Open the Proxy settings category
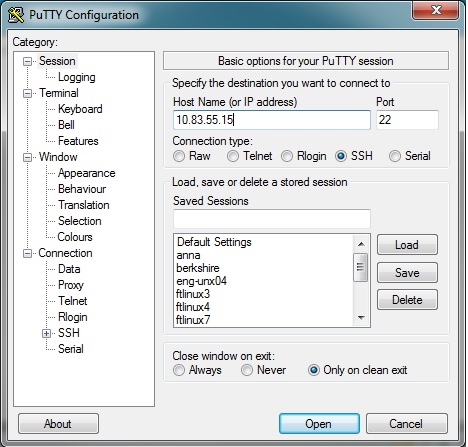The height and width of the screenshot is (447, 468). tap(71, 285)
